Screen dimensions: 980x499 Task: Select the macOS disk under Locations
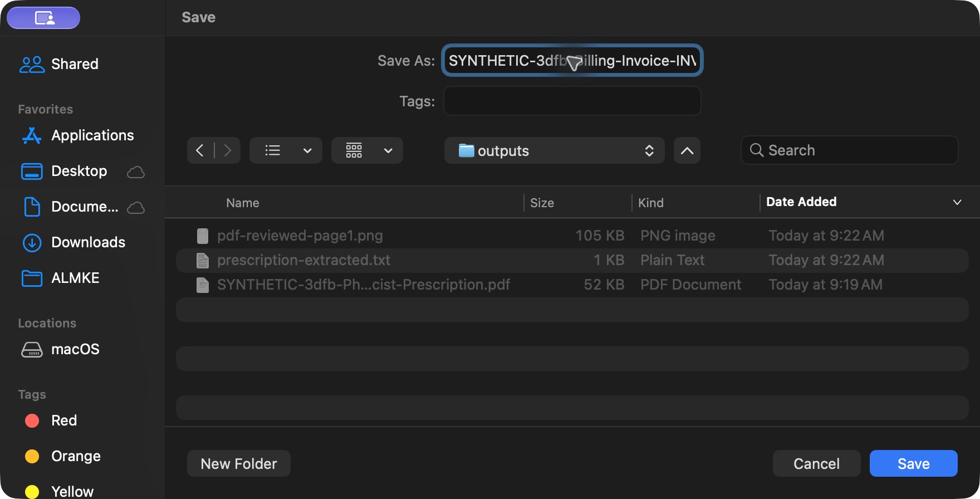(60, 349)
